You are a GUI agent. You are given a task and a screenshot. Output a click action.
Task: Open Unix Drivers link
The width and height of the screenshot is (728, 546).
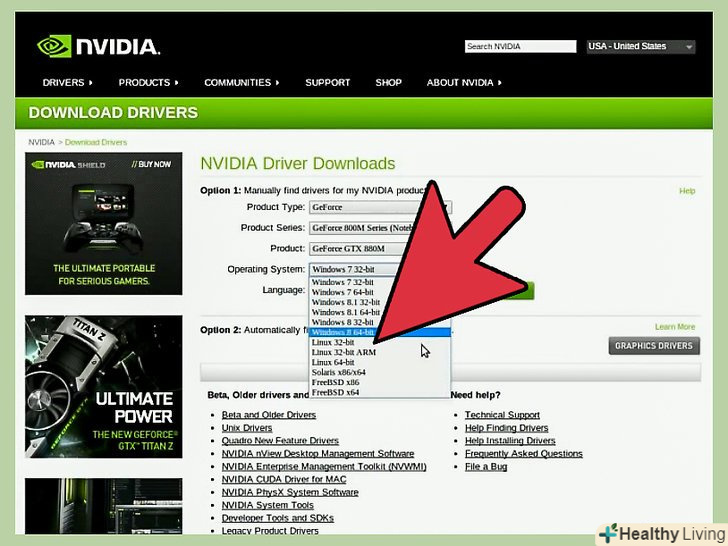point(247,428)
